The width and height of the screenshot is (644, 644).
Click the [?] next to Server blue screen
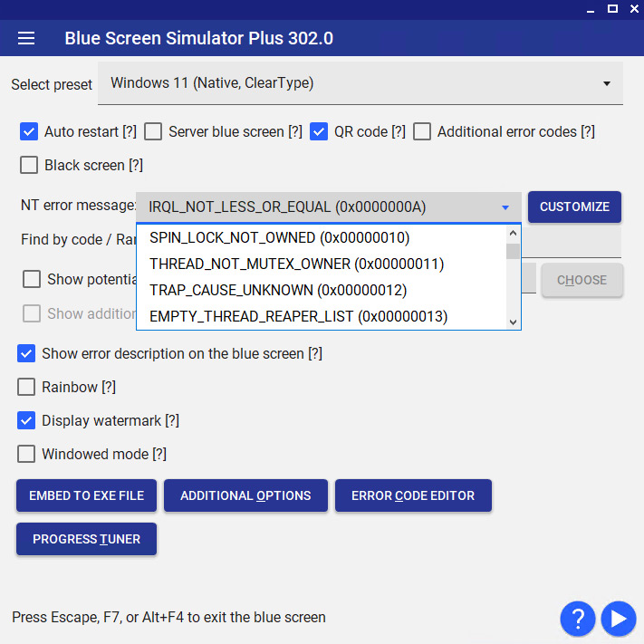pos(295,132)
